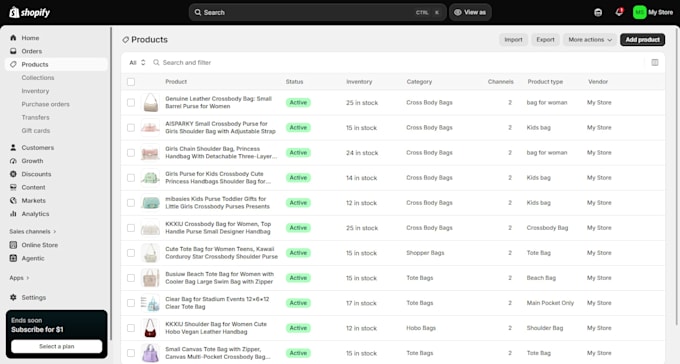The height and width of the screenshot is (364, 680).
Task: Click the search magnifier in filter bar
Action: coord(156,62)
